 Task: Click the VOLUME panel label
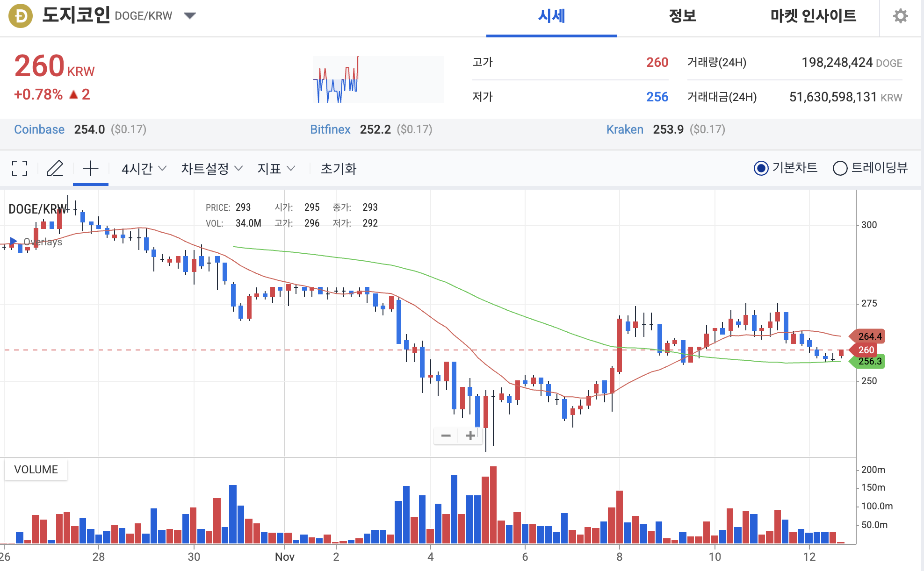[x=36, y=470]
